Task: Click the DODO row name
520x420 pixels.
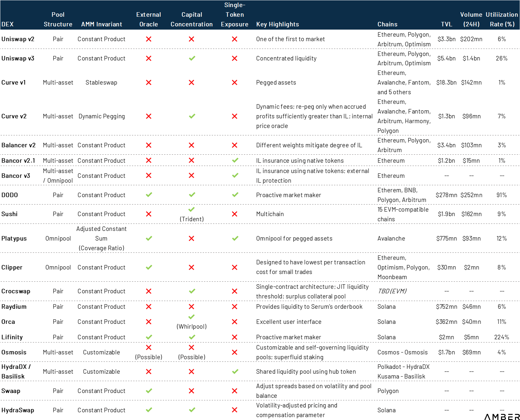Action: pos(10,195)
